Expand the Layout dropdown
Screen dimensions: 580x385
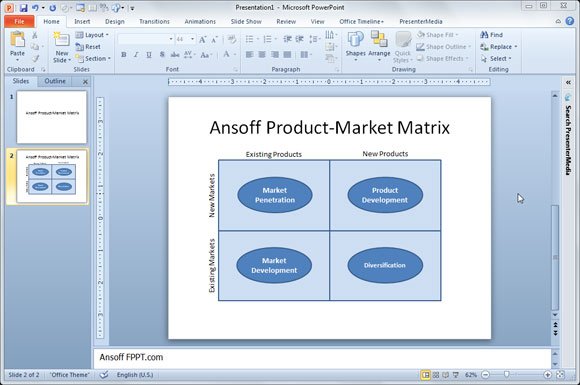[x=92, y=35]
